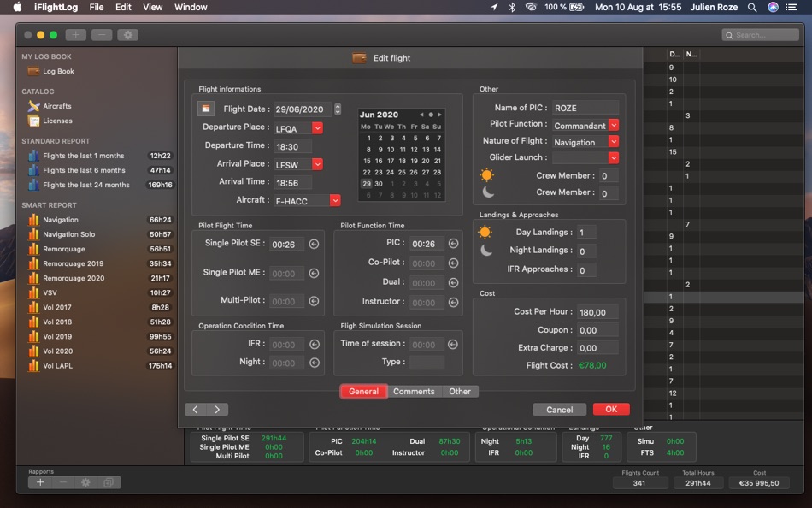Select day 30 in June calendar

(379, 184)
